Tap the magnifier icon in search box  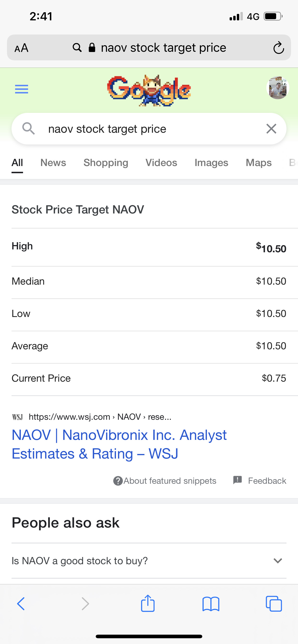pos(28,129)
